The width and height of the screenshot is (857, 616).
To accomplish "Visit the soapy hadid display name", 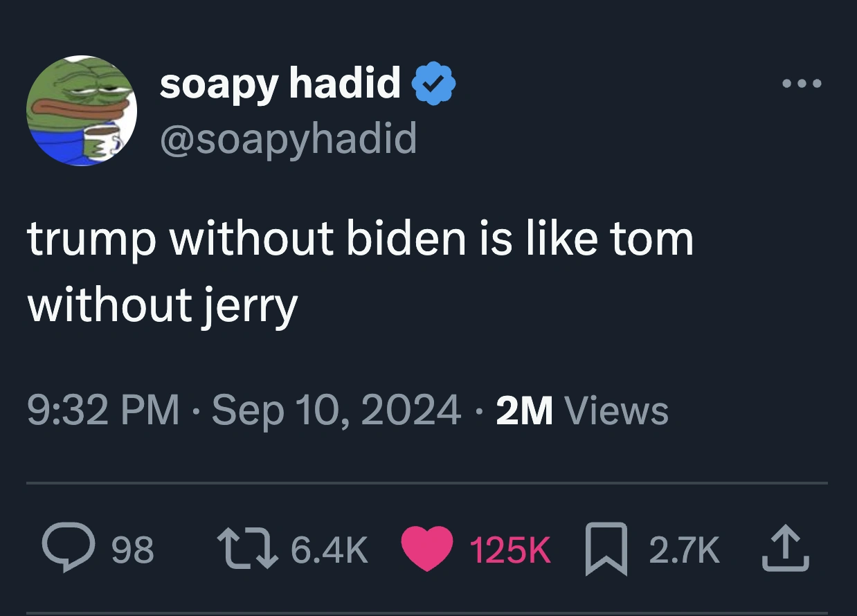I will [280, 84].
